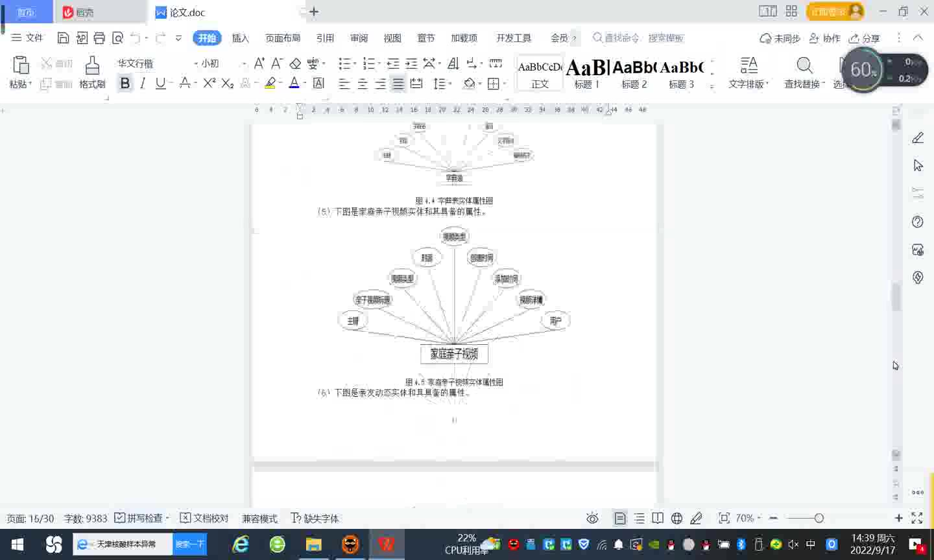
Task: Toggle Underline formatting
Action: tap(160, 83)
